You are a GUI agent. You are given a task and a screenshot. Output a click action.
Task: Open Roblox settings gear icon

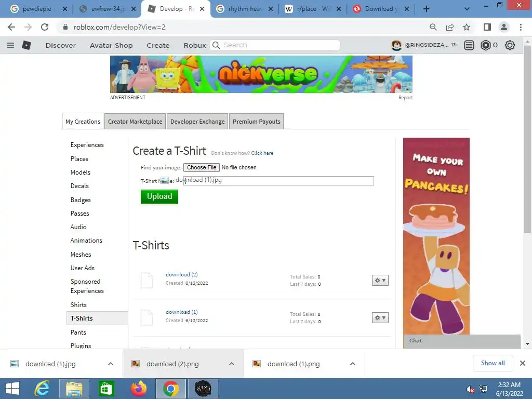click(x=510, y=45)
